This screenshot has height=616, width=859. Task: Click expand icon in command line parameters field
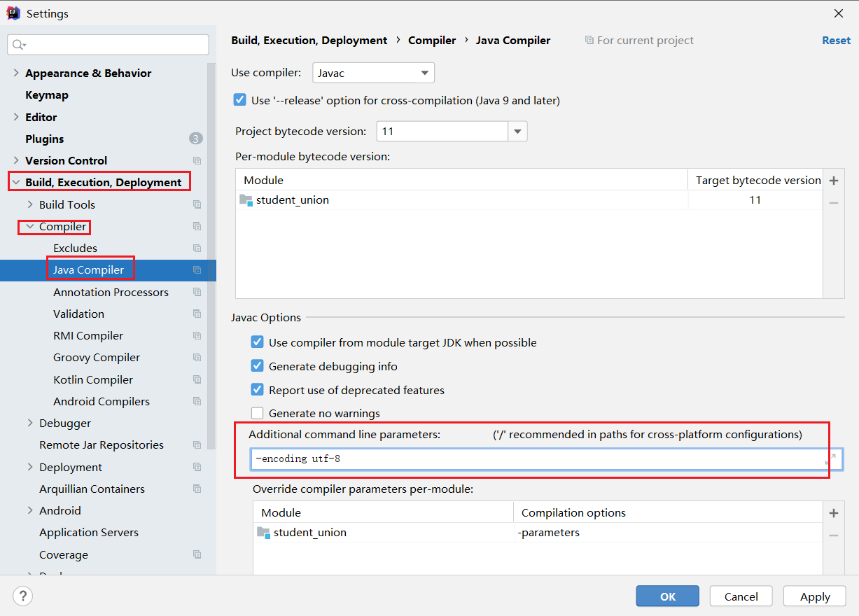pyautogui.click(x=831, y=458)
